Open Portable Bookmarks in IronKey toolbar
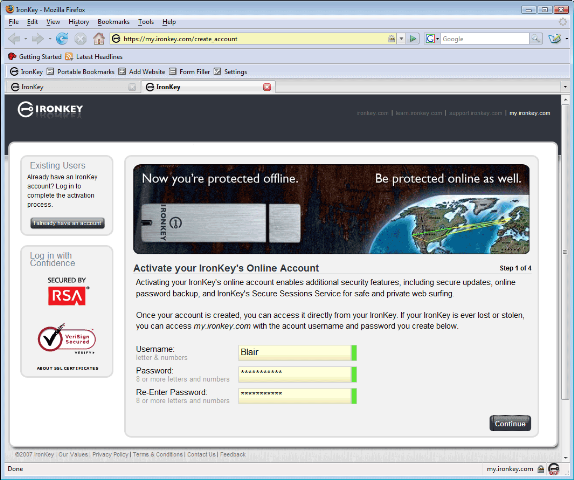 pyautogui.click(x=81, y=72)
